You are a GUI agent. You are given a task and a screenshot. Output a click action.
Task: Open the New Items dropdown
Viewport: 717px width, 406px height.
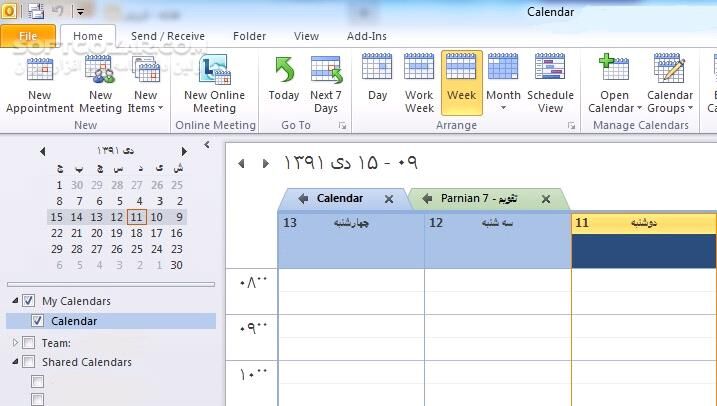(145, 102)
